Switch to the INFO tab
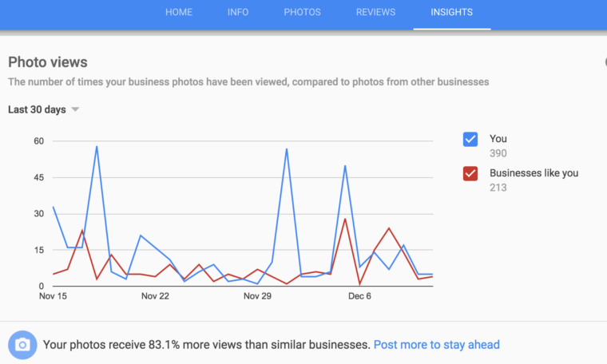This screenshot has height=364, width=607. (x=238, y=13)
